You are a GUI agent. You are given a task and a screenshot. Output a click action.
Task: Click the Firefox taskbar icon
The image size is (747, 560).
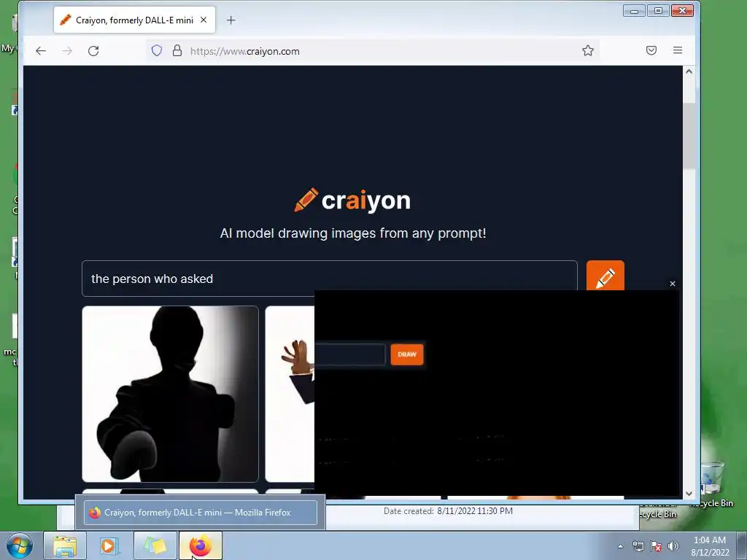tap(201, 545)
